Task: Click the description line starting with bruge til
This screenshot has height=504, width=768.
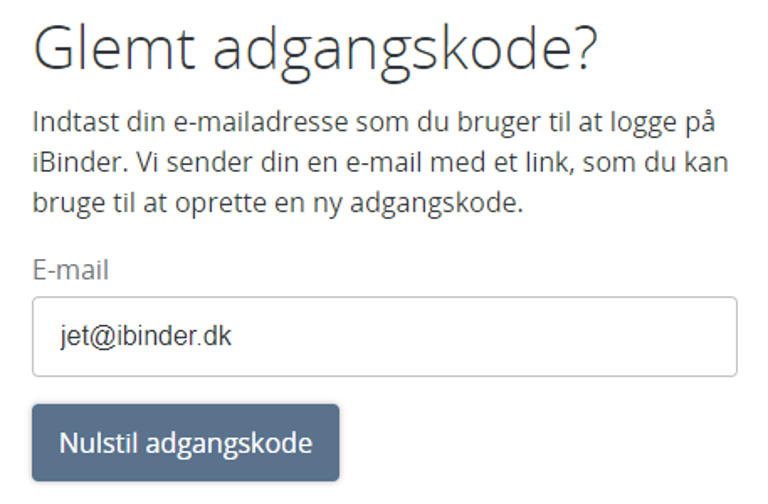Action: (x=278, y=201)
